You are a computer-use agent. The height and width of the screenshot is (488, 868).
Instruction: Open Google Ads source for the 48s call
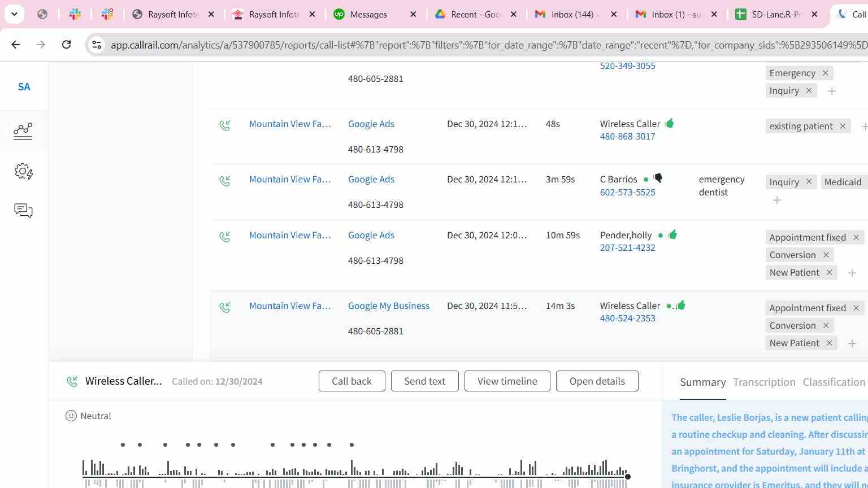(x=371, y=124)
